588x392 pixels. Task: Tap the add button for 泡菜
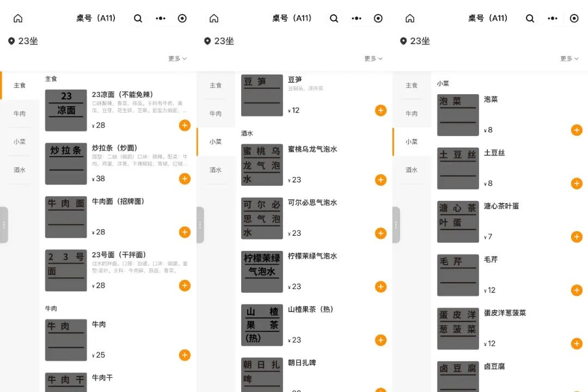(x=577, y=130)
